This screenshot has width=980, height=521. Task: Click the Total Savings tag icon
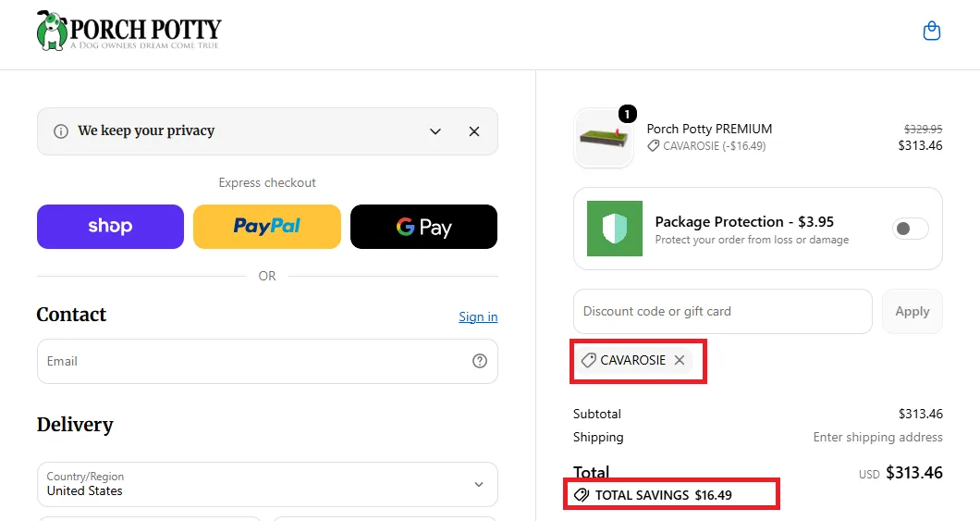coord(582,495)
